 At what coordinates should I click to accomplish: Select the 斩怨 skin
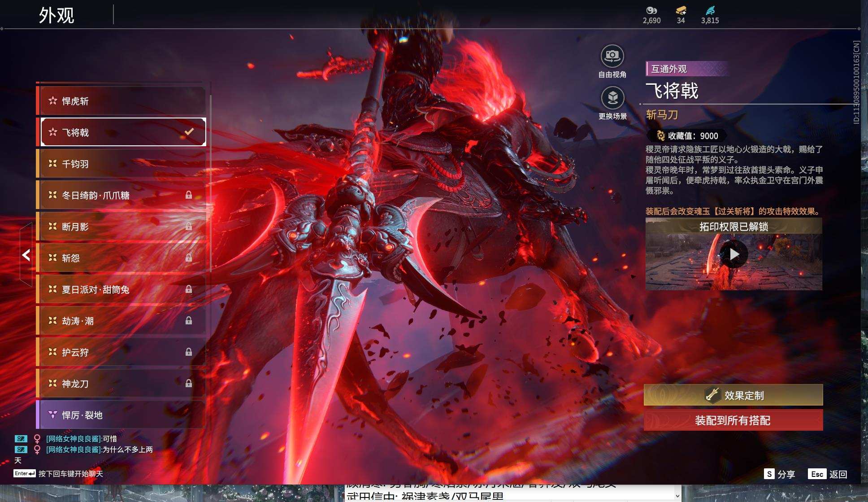pyautogui.click(x=121, y=258)
